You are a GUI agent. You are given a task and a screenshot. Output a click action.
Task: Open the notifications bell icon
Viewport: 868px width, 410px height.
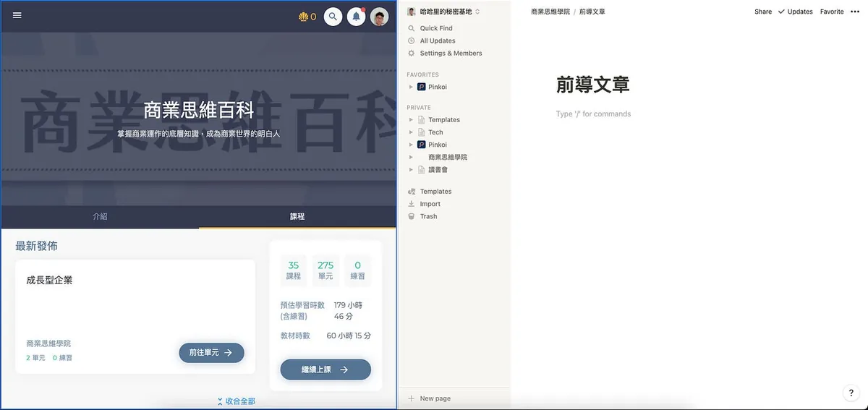pyautogui.click(x=356, y=16)
